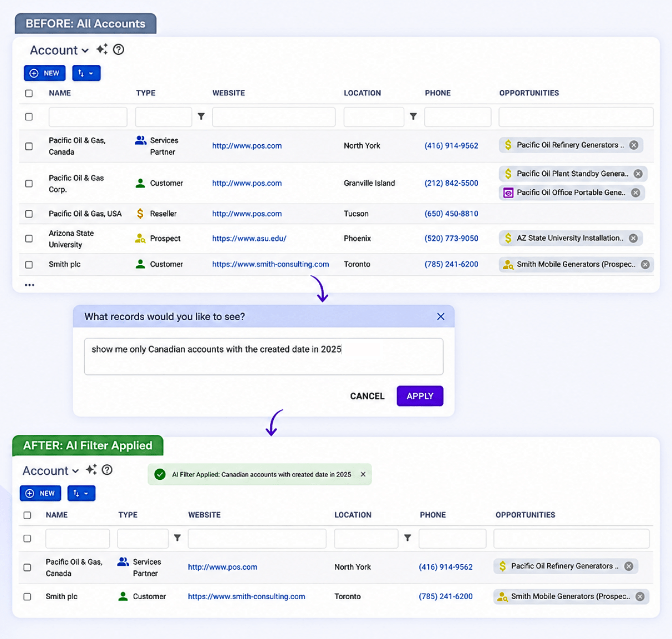Open the https://www.asu.edu/ link

tap(249, 239)
